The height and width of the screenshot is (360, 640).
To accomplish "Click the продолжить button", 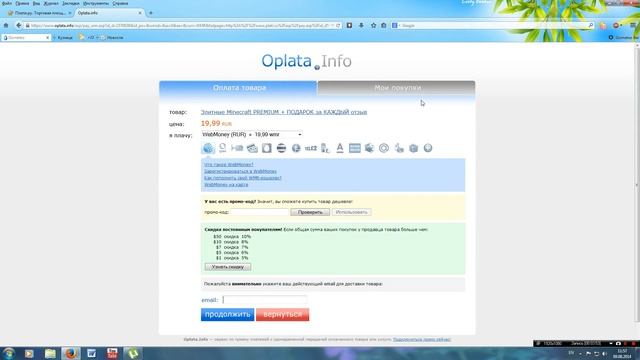I will pos(227,314).
